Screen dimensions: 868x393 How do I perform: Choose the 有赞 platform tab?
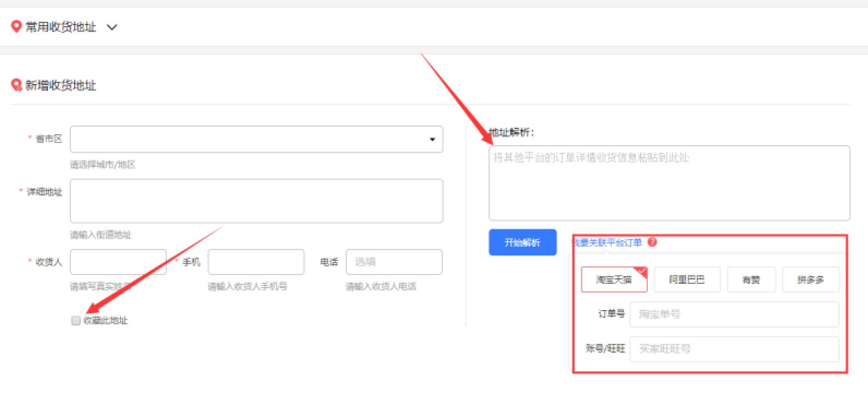pos(751,279)
